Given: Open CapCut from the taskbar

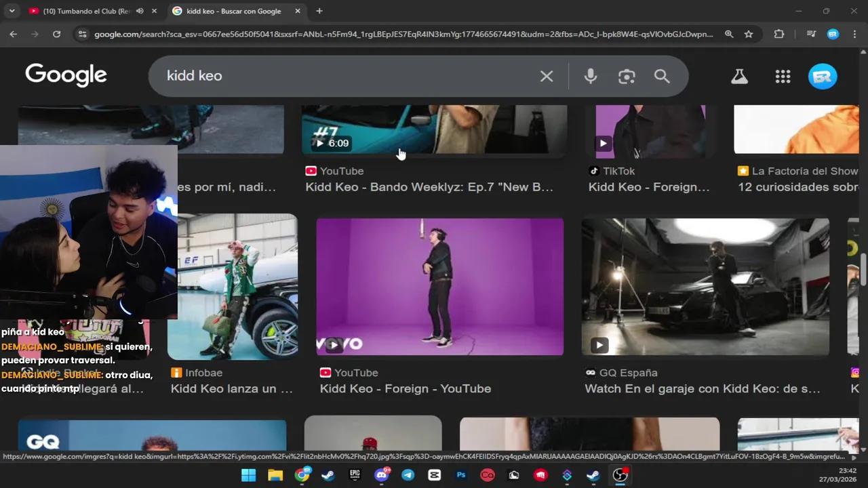Looking at the screenshot, I should click(435, 475).
